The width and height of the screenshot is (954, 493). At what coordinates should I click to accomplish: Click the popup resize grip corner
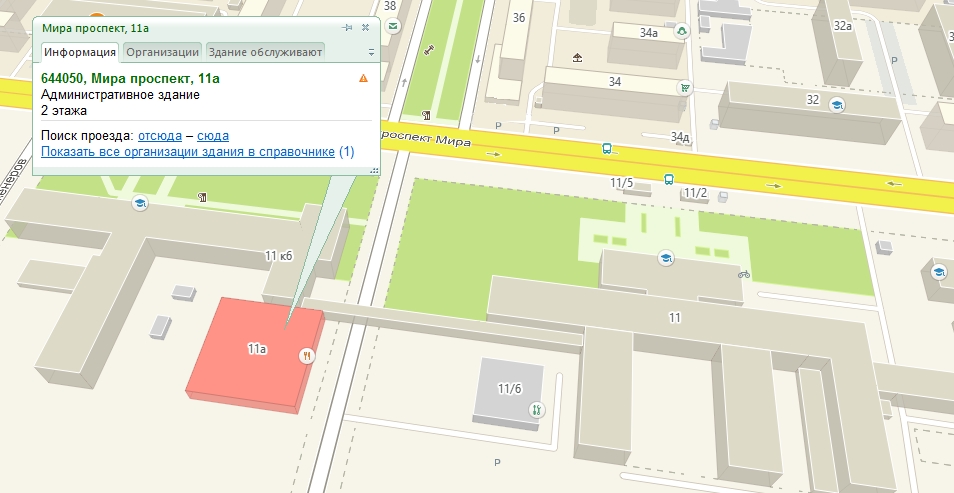[x=374, y=171]
